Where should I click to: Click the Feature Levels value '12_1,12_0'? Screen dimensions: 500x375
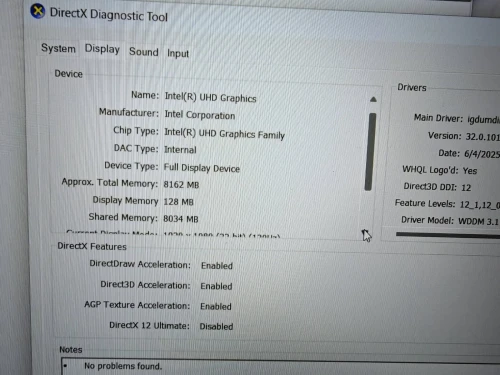tap(480, 205)
